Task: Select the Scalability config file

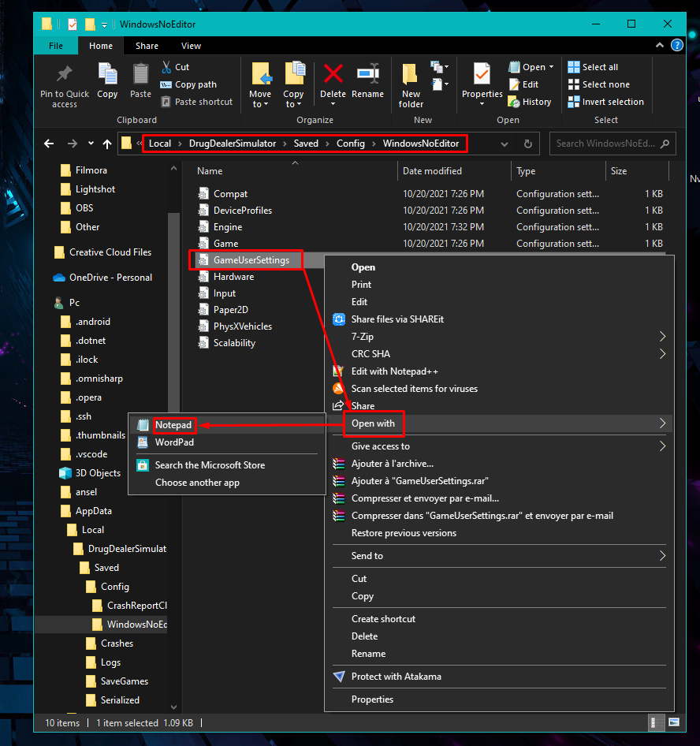Action: click(x=234, y=343)
